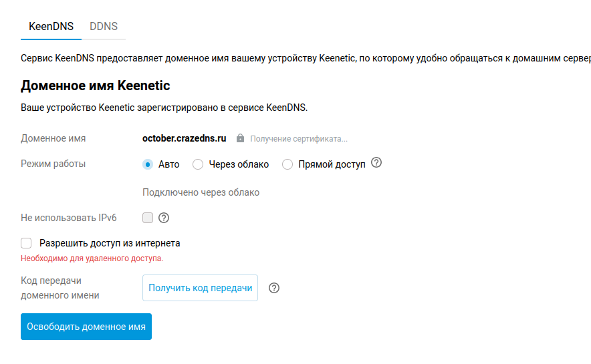Click help icon beside Получить код передачи
Viewport: 591px width, 364px height.
[x=273, y=288]
